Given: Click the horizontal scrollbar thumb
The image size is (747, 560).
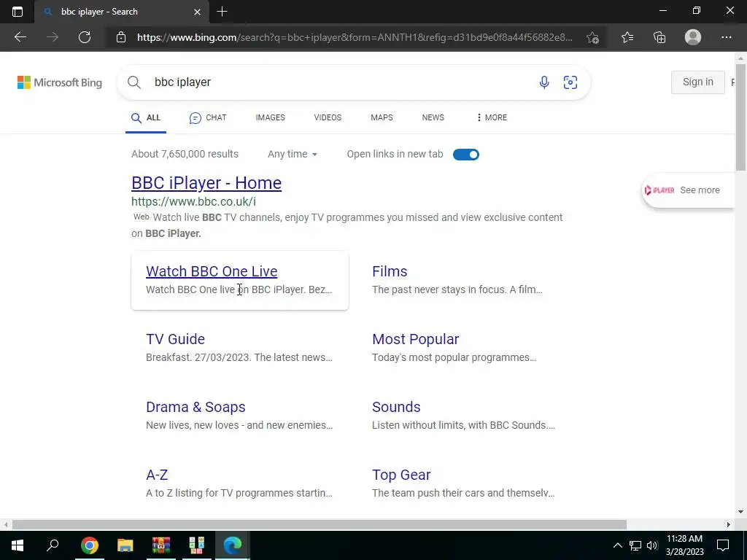Looking at the screenshot, I should (320, 524).
